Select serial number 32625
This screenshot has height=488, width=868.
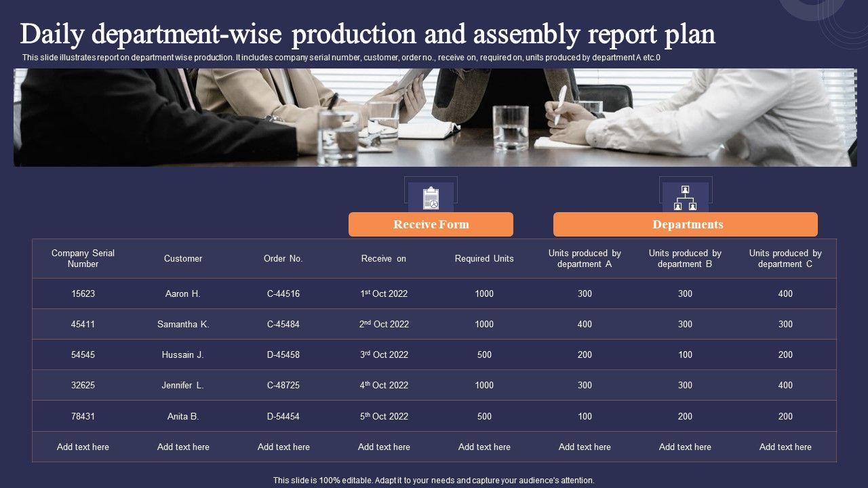point(83,385)
